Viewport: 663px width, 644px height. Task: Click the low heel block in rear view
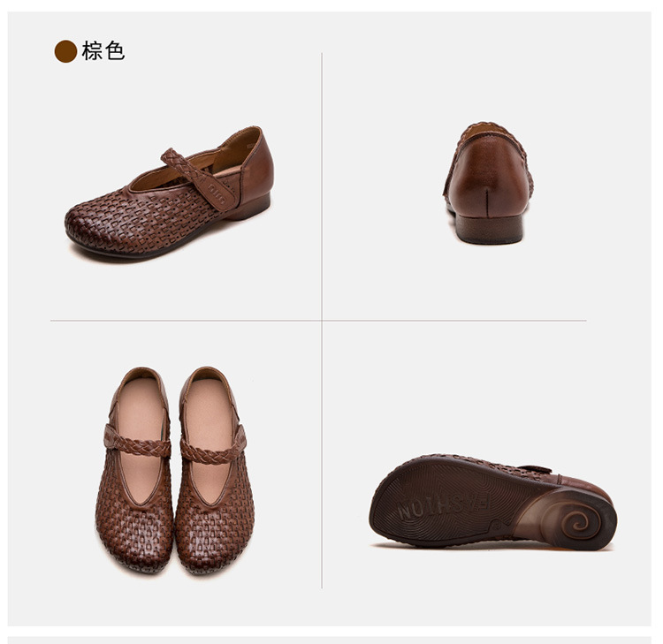489,229
